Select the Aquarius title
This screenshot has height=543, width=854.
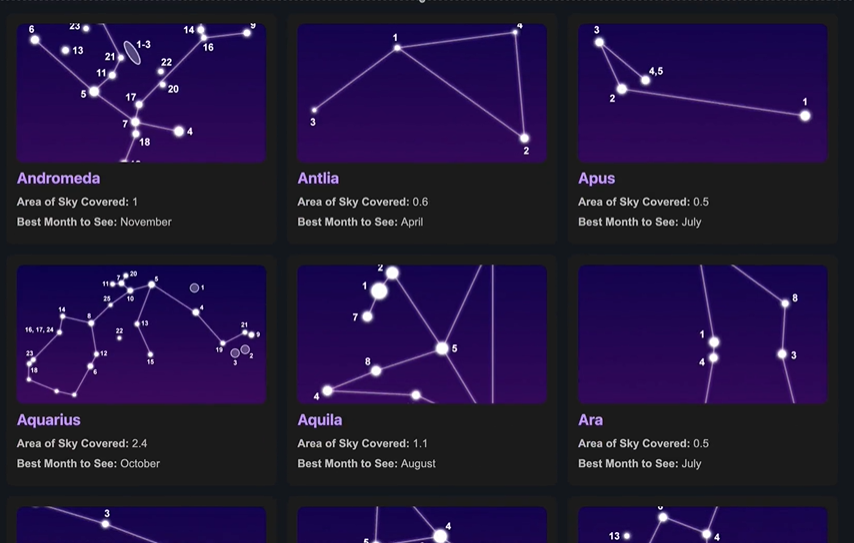(48, 420)
